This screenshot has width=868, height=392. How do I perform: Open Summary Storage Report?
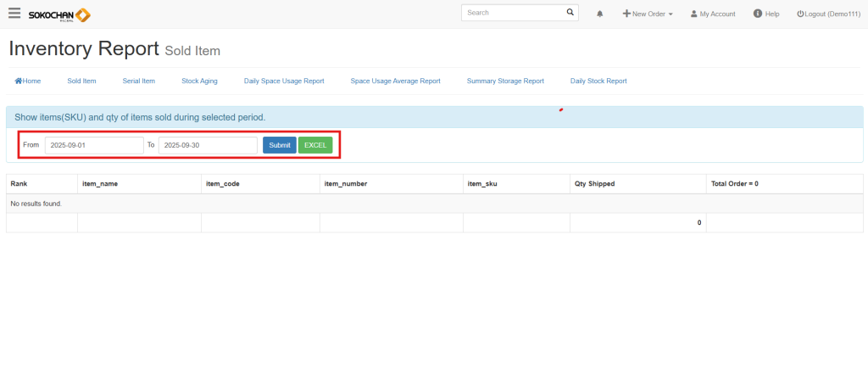tap(505, 81)
